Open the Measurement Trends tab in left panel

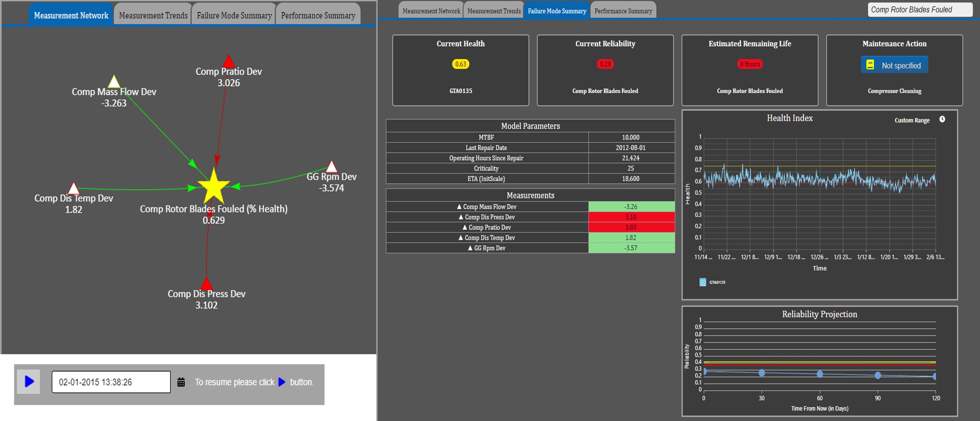(153, 15)
